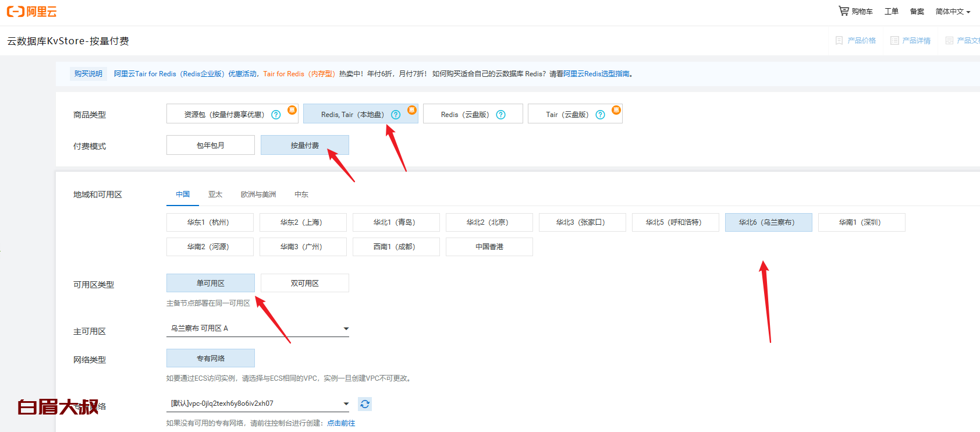Switch to the 中东 region tab
The image size is (980, 432).
tap(301, 194)
